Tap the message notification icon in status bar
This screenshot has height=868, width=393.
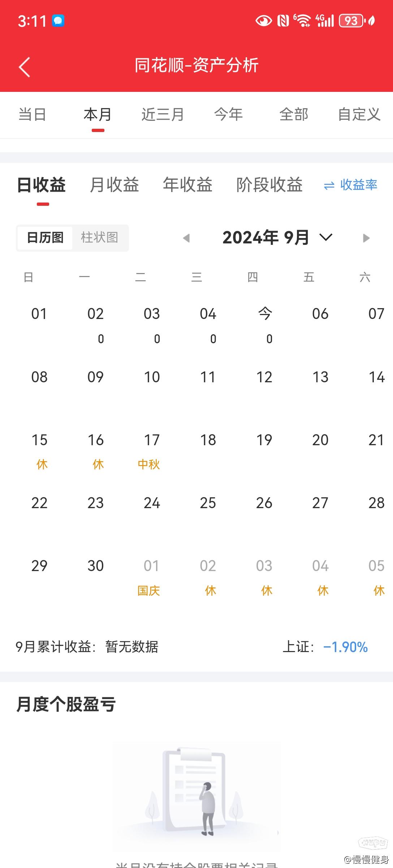[x=58, y=21]
